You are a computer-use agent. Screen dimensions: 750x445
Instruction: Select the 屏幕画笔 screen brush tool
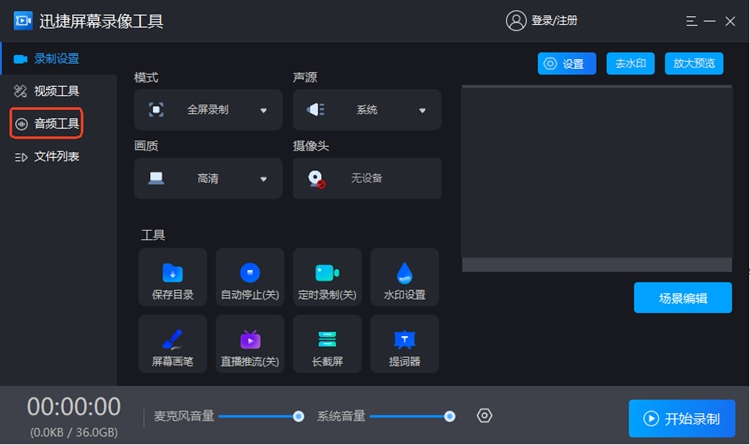tap(173, 344)
